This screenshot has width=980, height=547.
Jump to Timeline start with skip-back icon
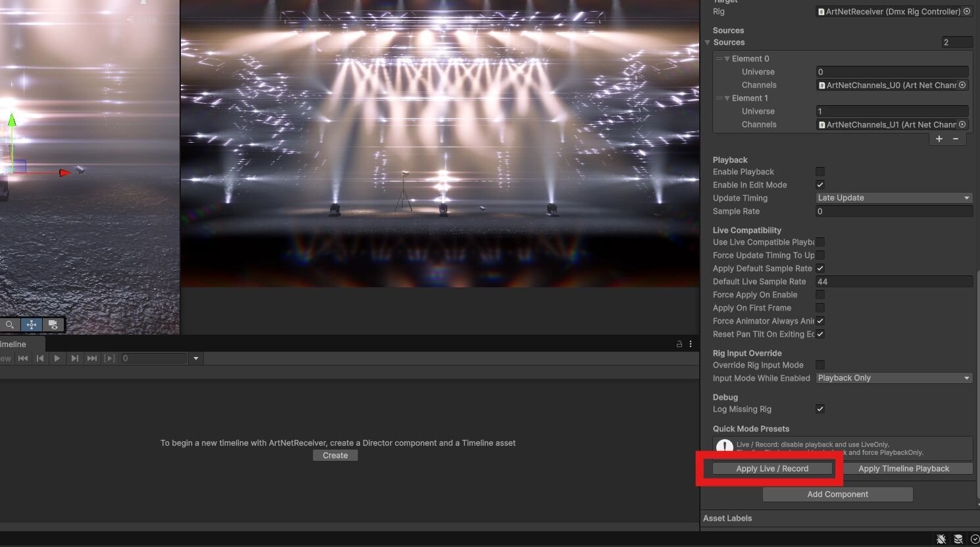point(23,358)
